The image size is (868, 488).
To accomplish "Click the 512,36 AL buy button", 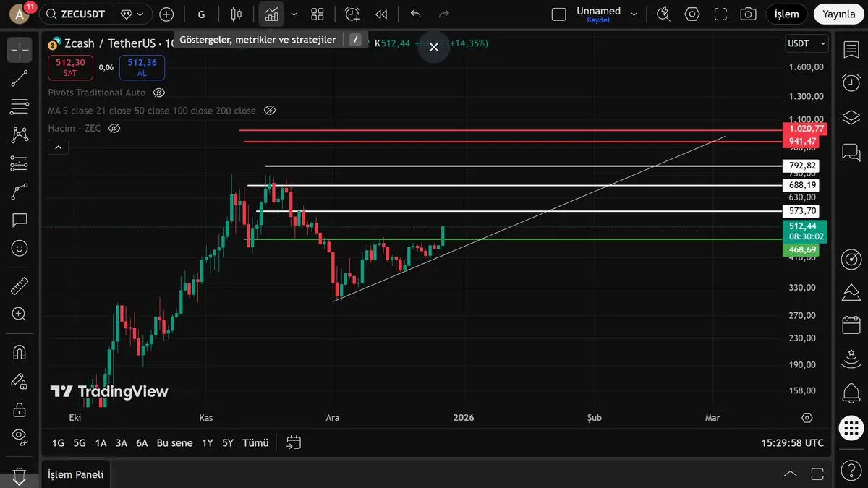I will pyautogui.click(x=142, y=67).
